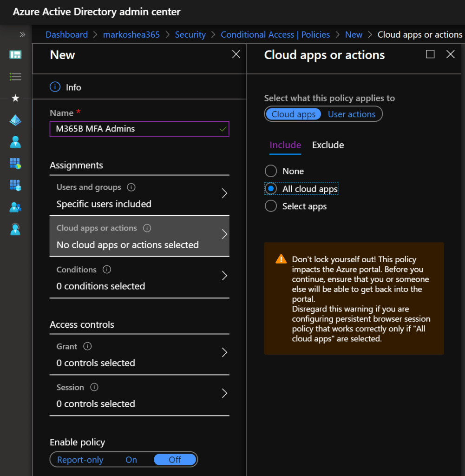The image size is (465, 476).
Task: Click the info icon beside Conditions
Action: click(106, 270)
